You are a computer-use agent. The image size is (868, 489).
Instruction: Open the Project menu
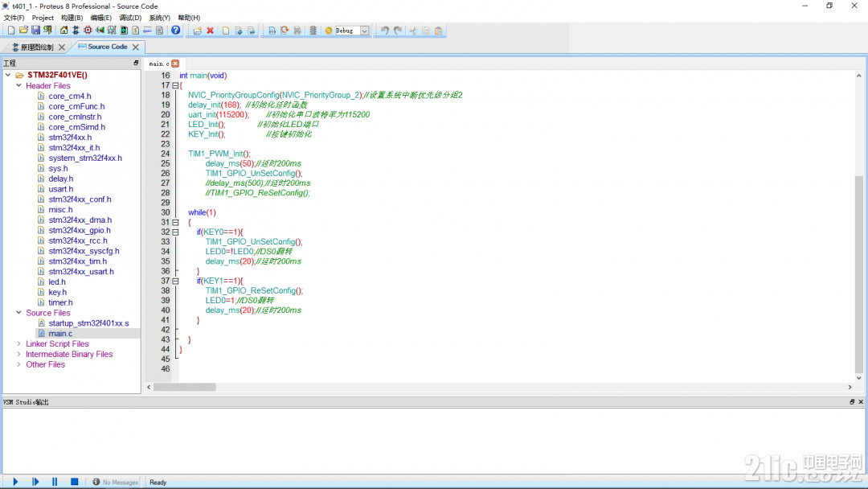click(x=43, y=18)
